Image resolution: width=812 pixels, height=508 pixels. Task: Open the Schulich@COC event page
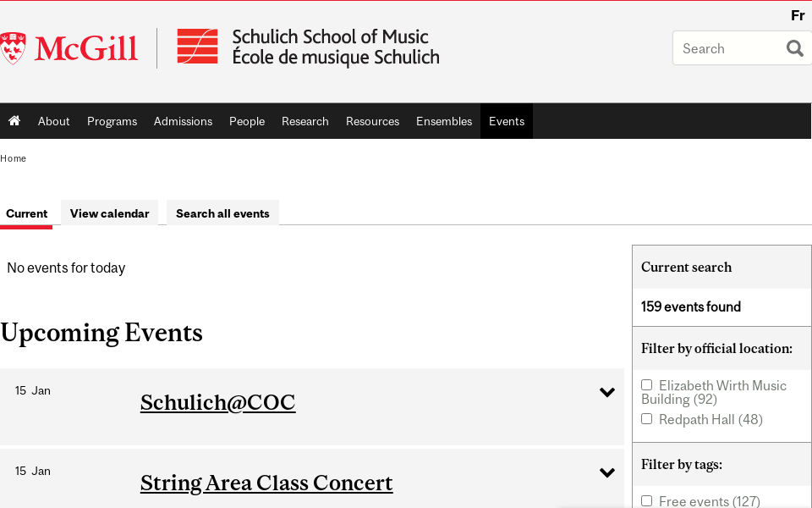tap(217, 402)
